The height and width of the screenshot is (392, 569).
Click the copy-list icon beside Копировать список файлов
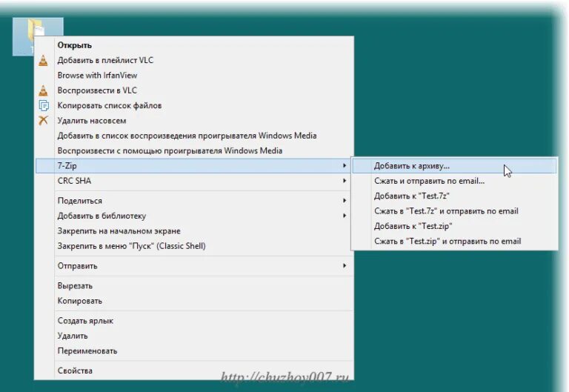pyautogui.click(x=44, y=106)
